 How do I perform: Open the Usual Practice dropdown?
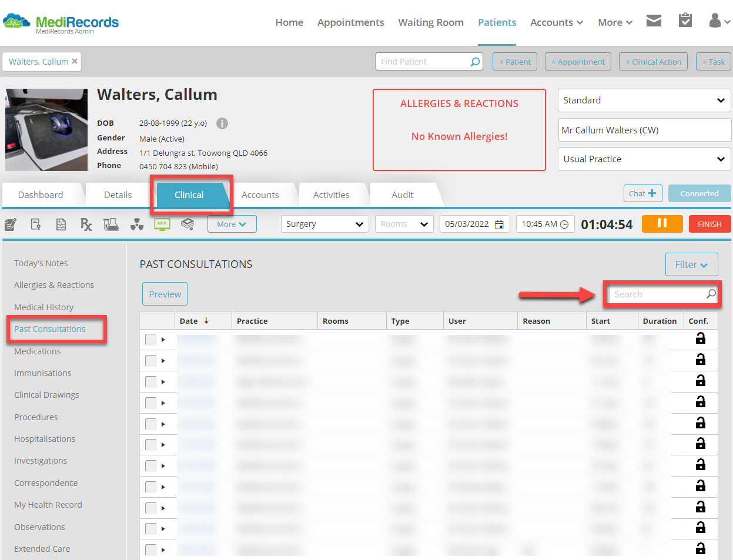tap(644, 159)
